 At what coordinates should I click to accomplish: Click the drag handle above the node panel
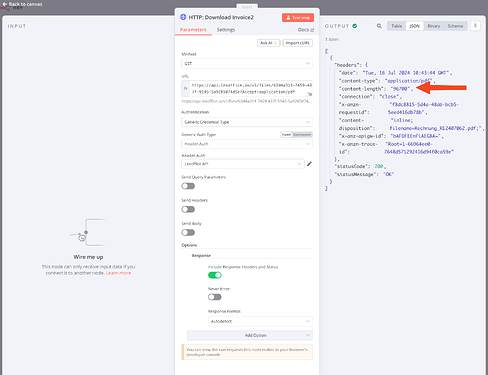(247, 7)
